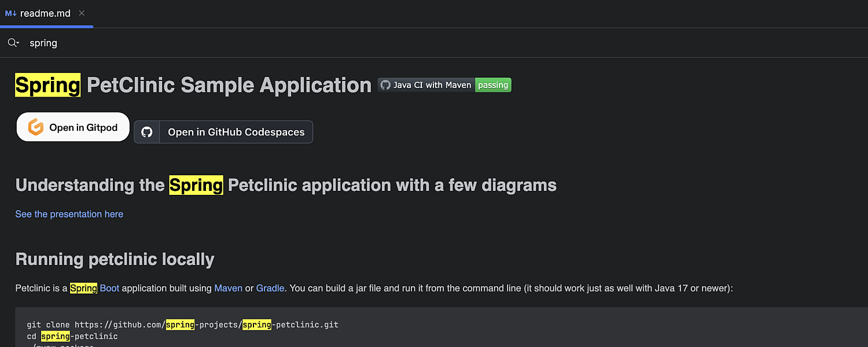Viewport: 868px width, 347px height.
Task: Select highlighted "Spring" in the Understanding heading
Action: click(196, 185)
